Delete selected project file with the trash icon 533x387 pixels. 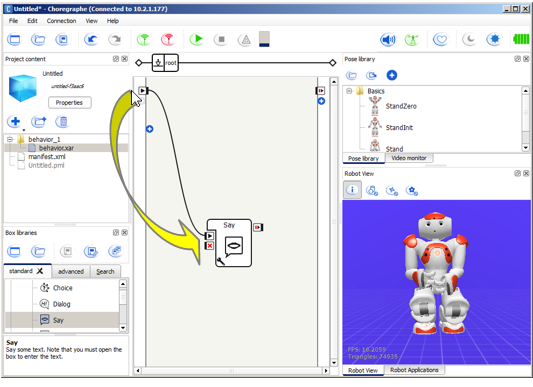[x=63, y=121]
